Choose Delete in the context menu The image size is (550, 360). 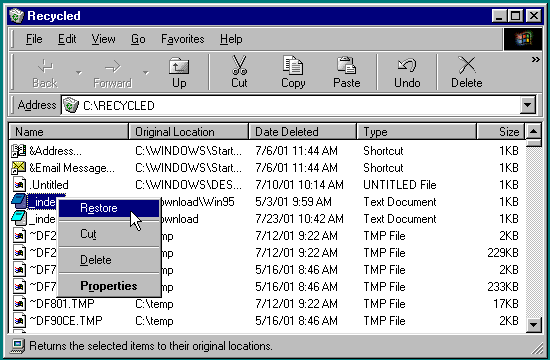pos(109,260)
